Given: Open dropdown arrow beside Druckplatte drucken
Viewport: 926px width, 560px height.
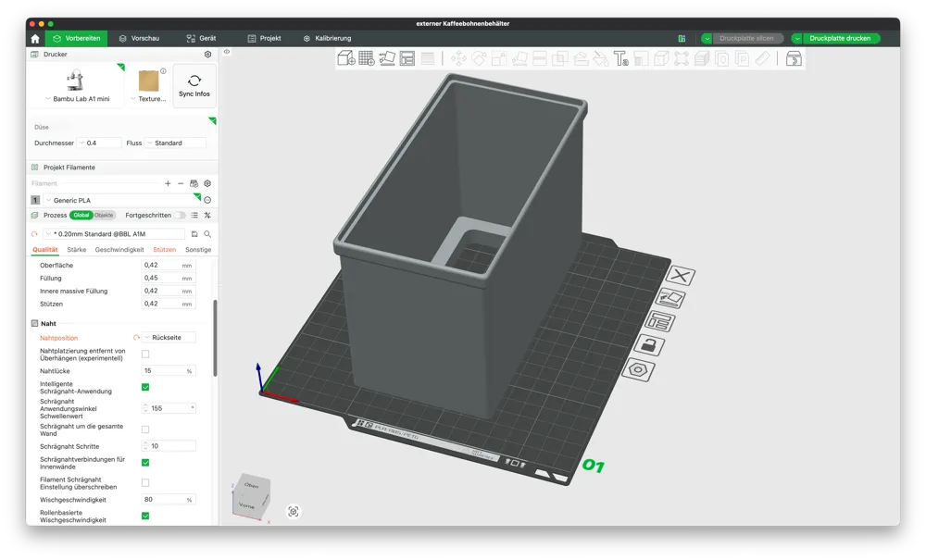Looking at the screenshot, I should tap(796, 38).
